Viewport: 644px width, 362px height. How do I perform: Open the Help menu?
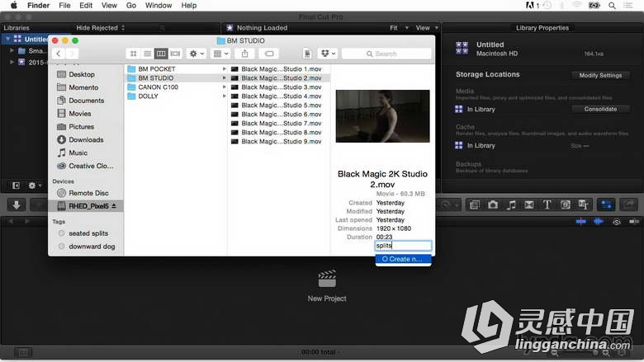click(x=188, y=5)
